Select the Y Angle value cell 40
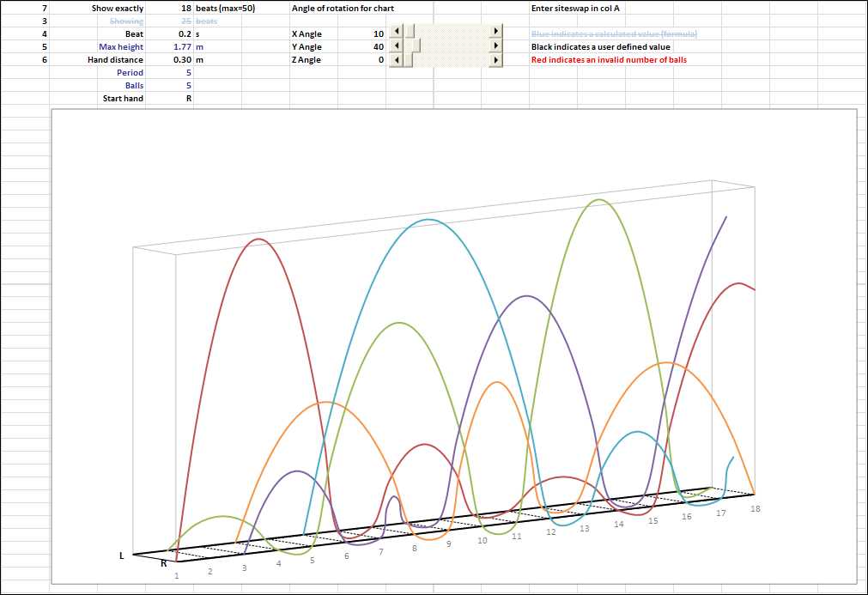 tap(362, 47)
